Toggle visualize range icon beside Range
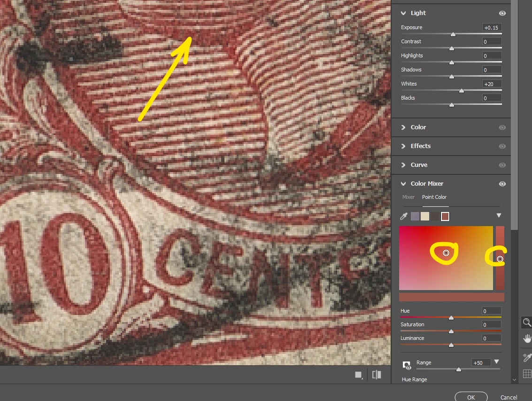The width and height of the screenshot is (532, 401). 407,365
